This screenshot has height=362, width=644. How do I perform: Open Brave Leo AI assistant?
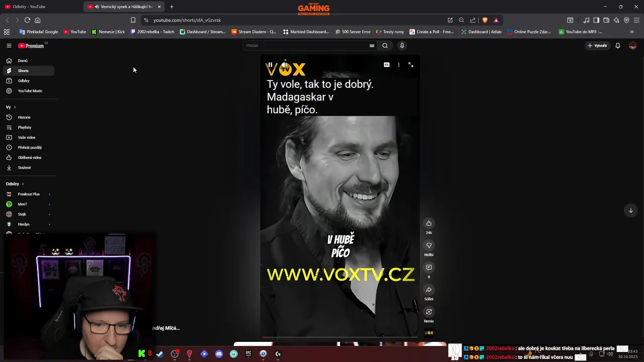click(x=616, y=20)
